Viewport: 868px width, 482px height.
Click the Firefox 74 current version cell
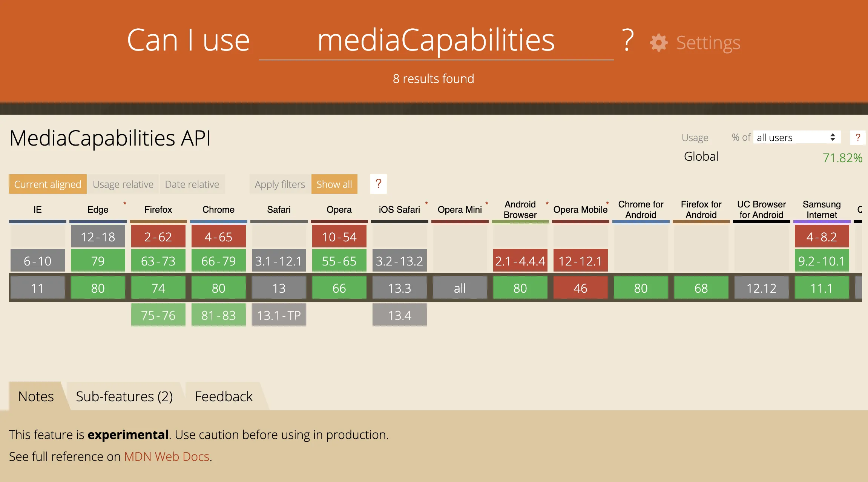point(158,288)
